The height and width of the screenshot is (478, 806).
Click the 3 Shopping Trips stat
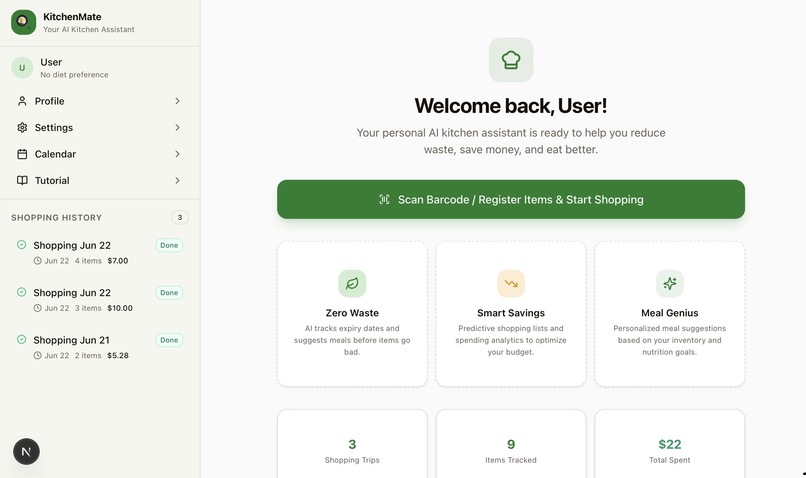coord(352,450)
